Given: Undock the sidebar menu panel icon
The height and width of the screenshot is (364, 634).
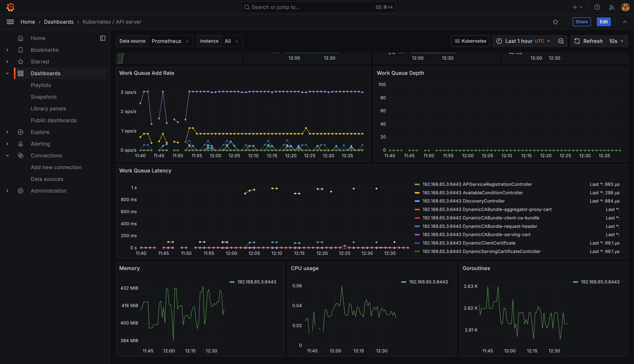Looking at the screenshot, I should click(103, 38).
